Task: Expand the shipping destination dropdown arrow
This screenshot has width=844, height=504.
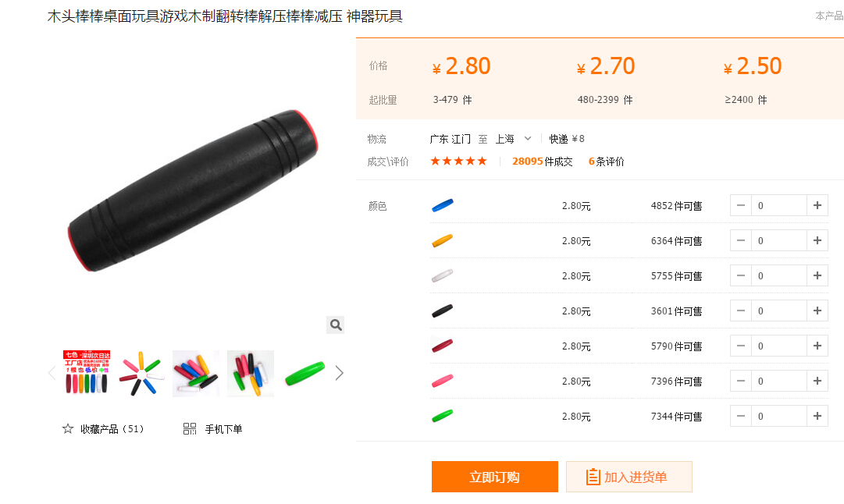Action: pos(528,139)
